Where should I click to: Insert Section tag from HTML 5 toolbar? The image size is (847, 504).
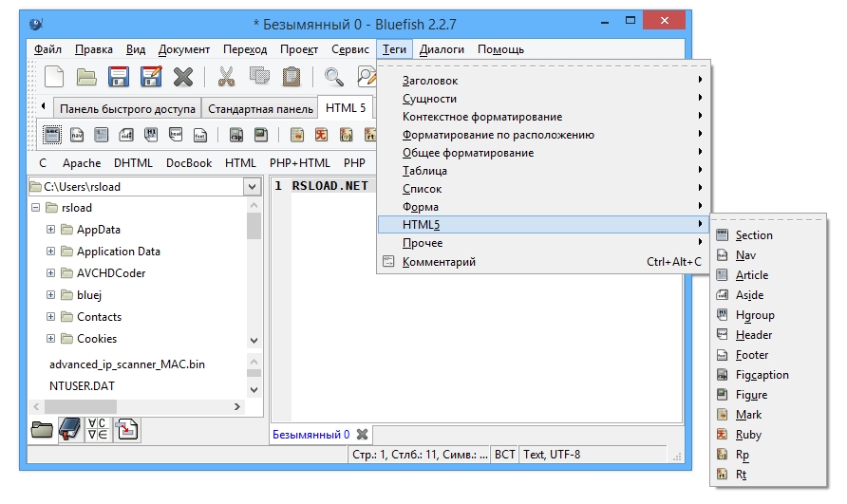tap(52, 135)
